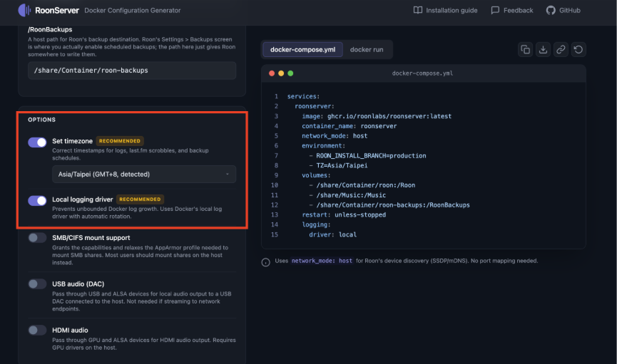The width and height of the screenshot is (617, 364).
Task: Click the /RoonBackups path input field
Action: click(132, 71)
